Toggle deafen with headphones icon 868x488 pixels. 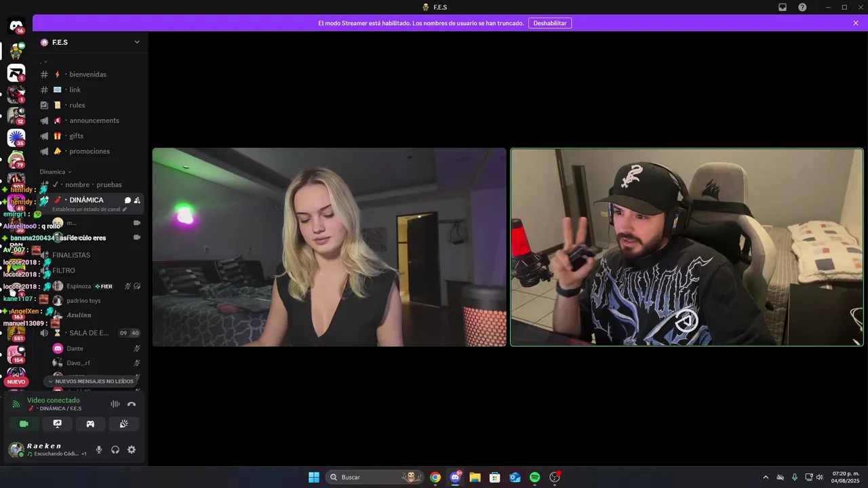(x=115, y=449)
